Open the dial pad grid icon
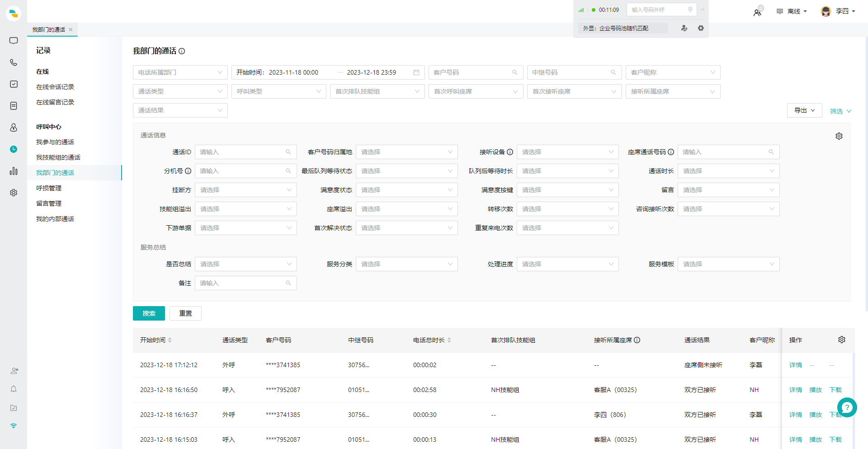868x449 pixels. click(690, 9)
